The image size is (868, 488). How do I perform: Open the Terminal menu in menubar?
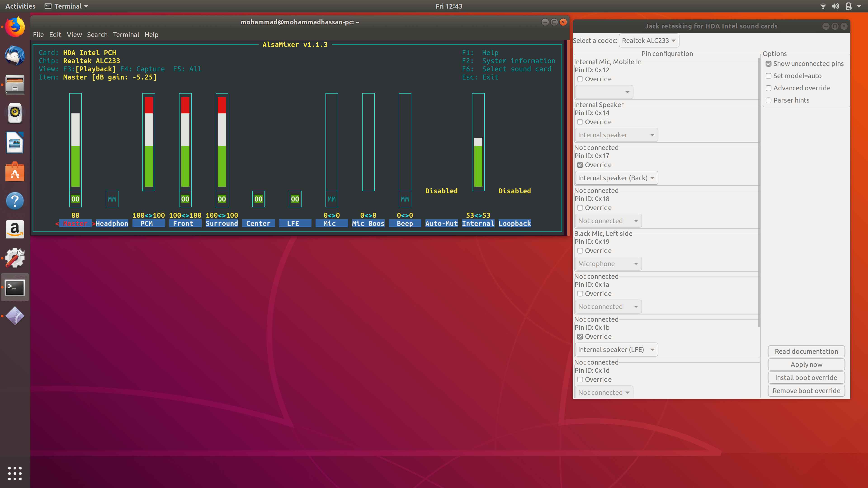(x=126, y=35)
